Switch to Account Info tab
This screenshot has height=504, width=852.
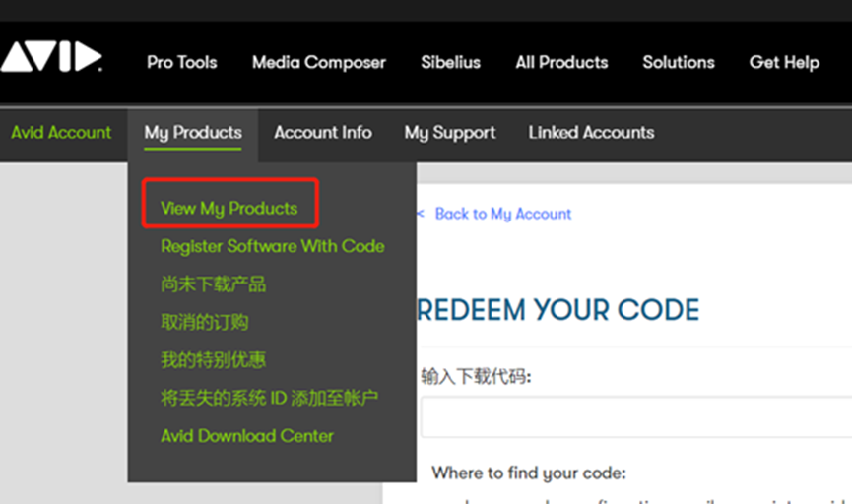tap(323, 132)
